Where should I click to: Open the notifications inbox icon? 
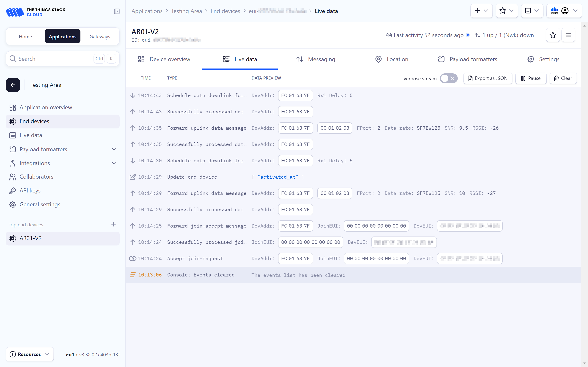pos(528,11)
